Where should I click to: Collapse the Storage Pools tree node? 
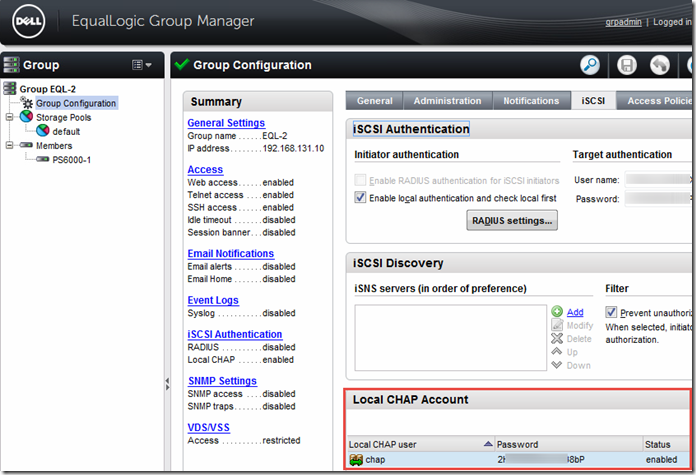tap(10, 117)
